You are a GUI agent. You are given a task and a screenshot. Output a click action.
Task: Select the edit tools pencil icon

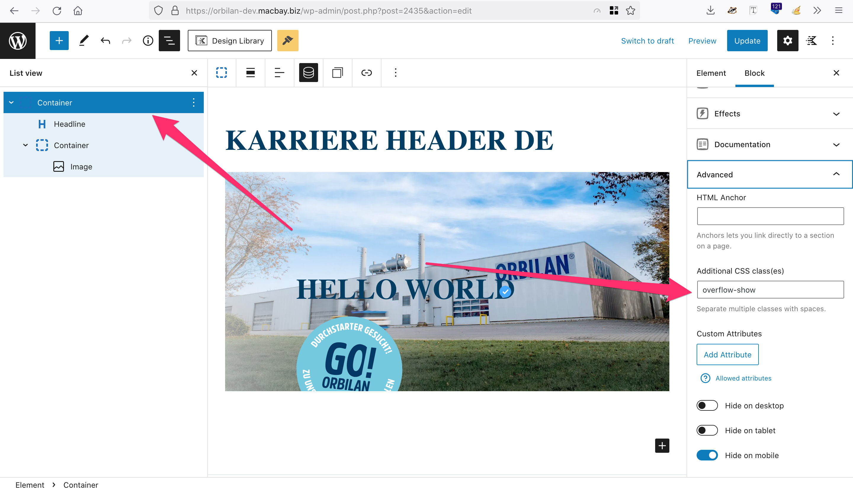pyautogui.click(x=84, y=41)
